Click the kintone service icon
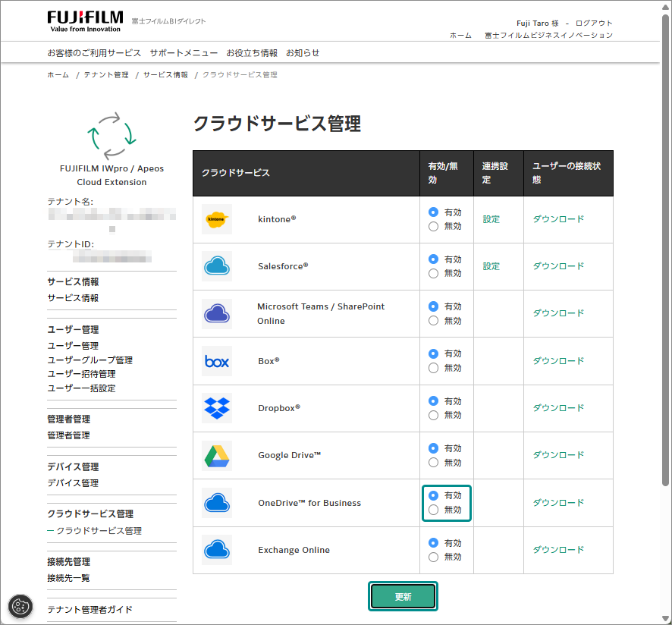The width and height of the screenshot is (672, 625). coord(217,219)
